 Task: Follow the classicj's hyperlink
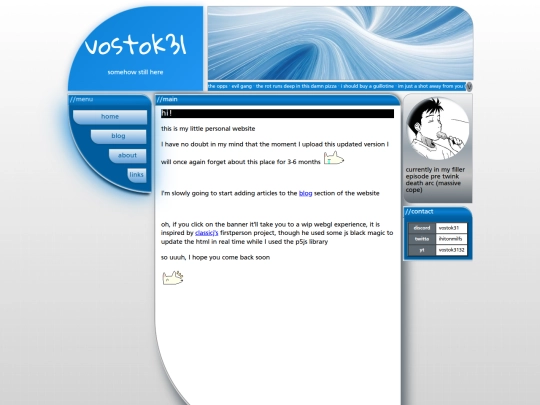click(x=207, y=233)
